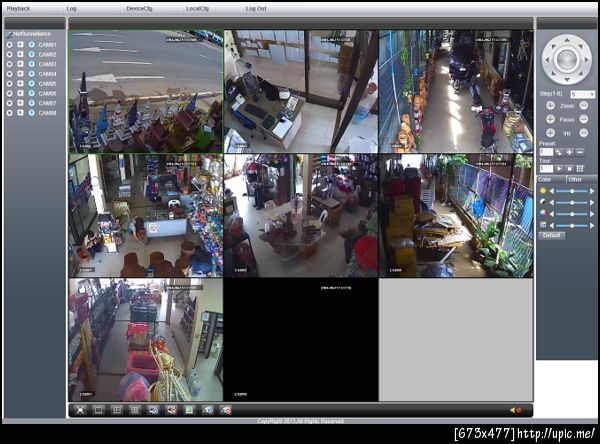600x444 pixels.
Task: Click Log Out in the top menu
Action: coord(256,8)
